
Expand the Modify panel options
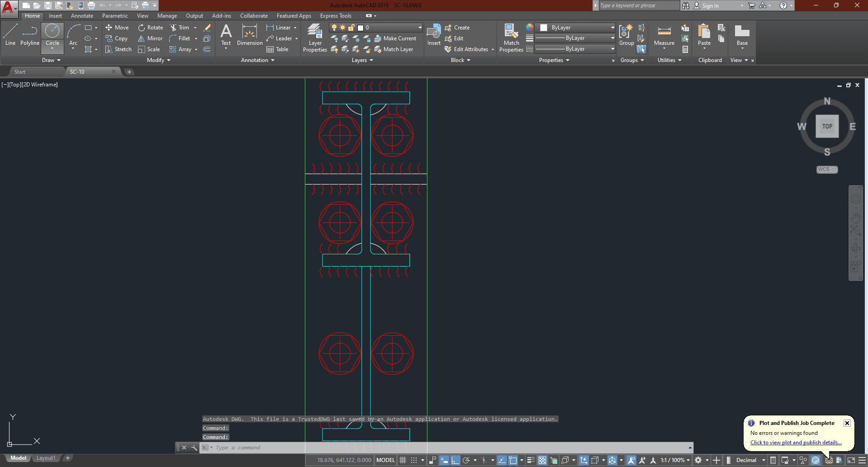[x=158, y=60]
